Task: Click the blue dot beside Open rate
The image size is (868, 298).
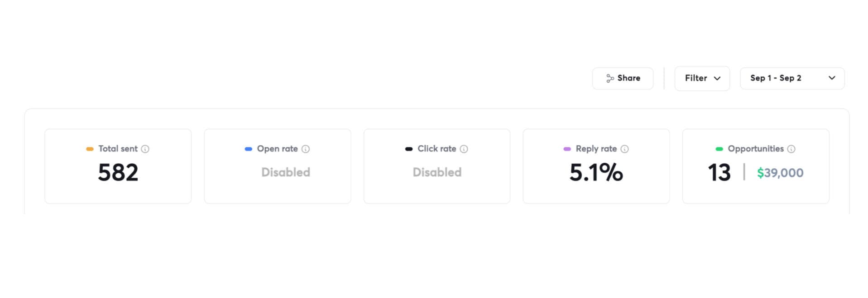Action: 248,148
